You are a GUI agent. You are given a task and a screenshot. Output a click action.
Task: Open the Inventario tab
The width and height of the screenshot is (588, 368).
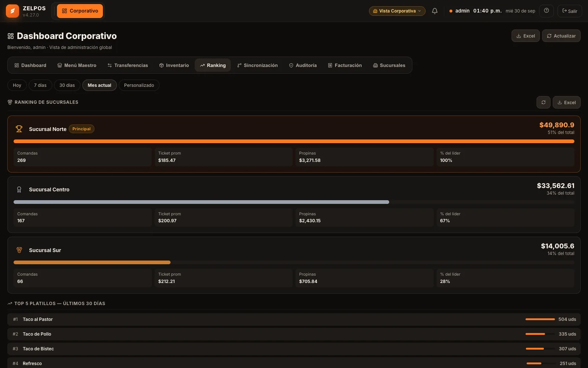pyautogui.click(x=174, y=65)
